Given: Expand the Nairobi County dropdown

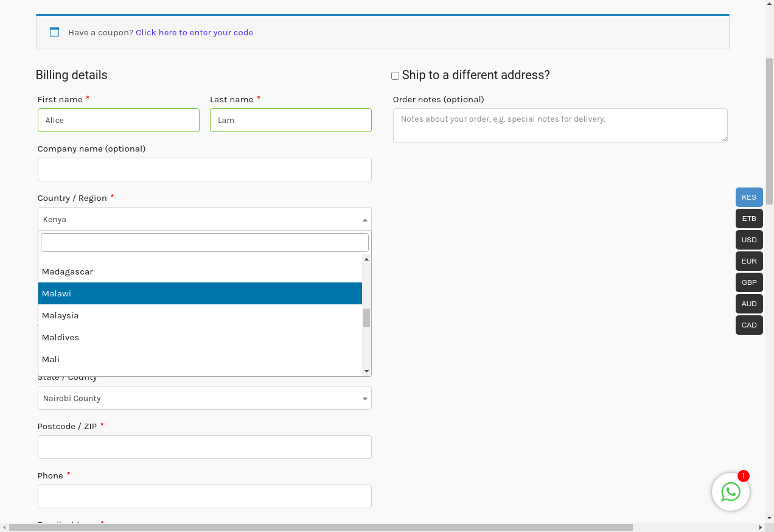Looking at the screenshot, I should click(x=204, y=398).
